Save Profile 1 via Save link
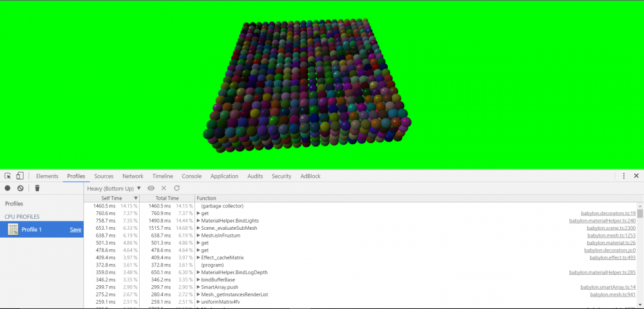 75,229
